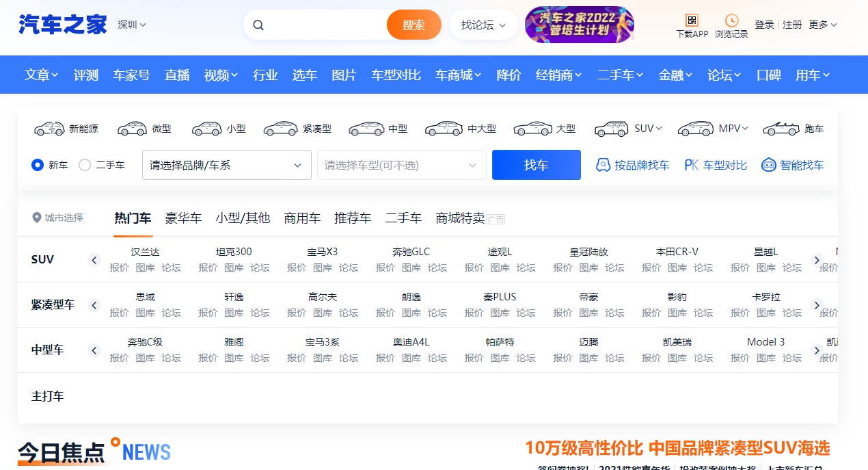Open the 管培生计划 banner ad
Screen dimensions: 868x470
(x=580, y=25)
